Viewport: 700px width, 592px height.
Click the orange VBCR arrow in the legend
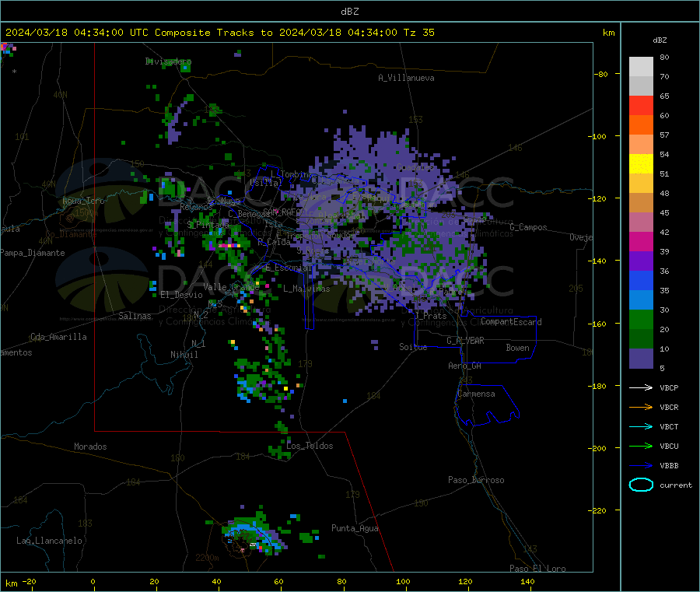click(x=641, y=407)
